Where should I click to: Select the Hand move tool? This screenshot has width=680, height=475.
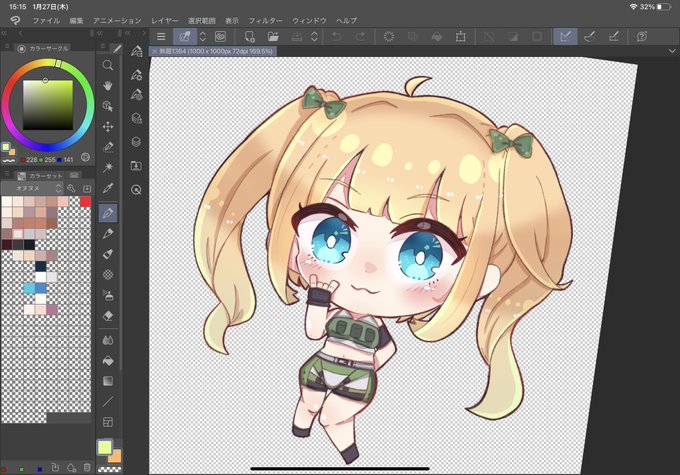pyautogui.click(x=108, y=85)
